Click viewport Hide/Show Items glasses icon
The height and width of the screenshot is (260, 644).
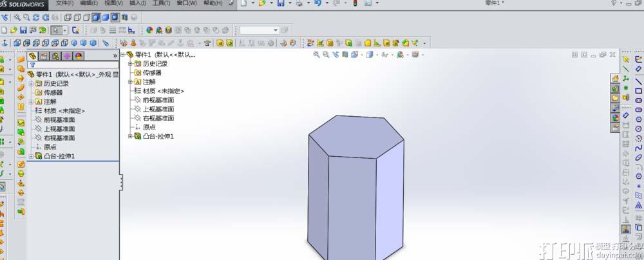pos(386,54)
